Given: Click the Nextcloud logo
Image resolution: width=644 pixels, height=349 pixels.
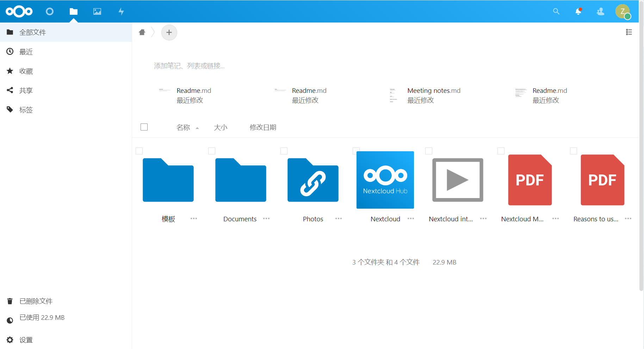Looking at the screenshot, I should point(19,11).
